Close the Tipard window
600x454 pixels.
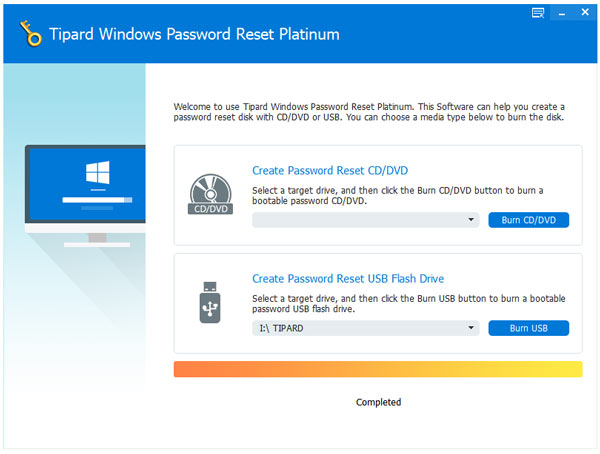[x=585, y=13]
